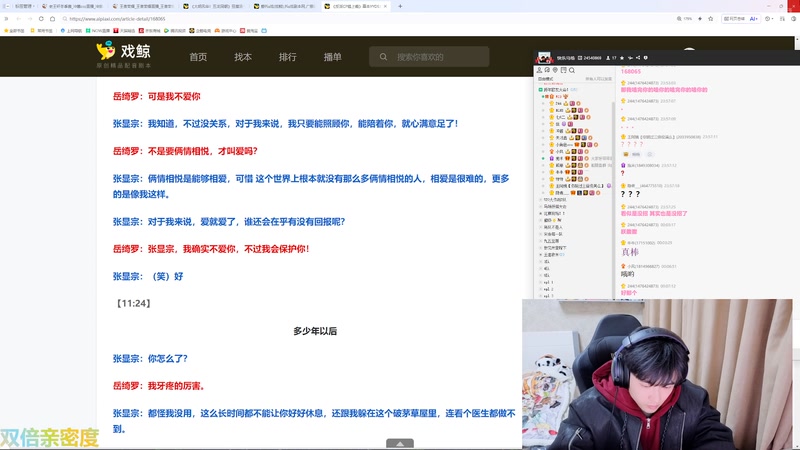
Task: Open the 首页 navigation item
Action: tap(198, 57)
